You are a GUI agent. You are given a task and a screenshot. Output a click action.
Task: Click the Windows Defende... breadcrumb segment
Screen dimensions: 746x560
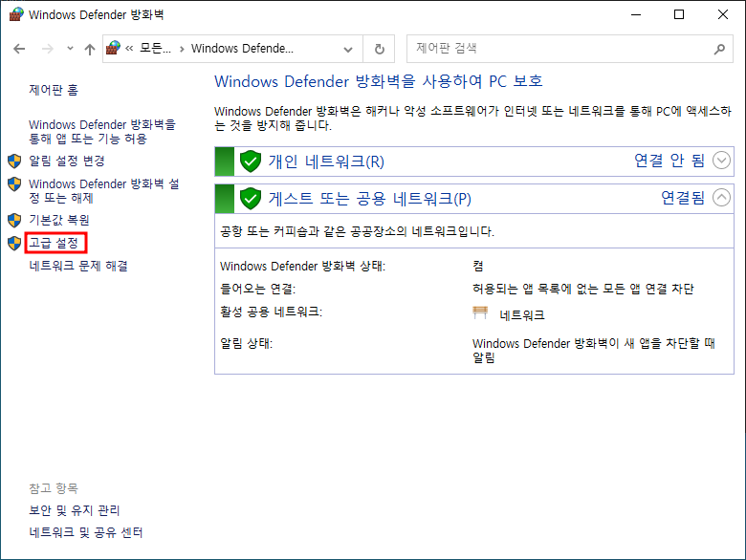tap(242, 48)
